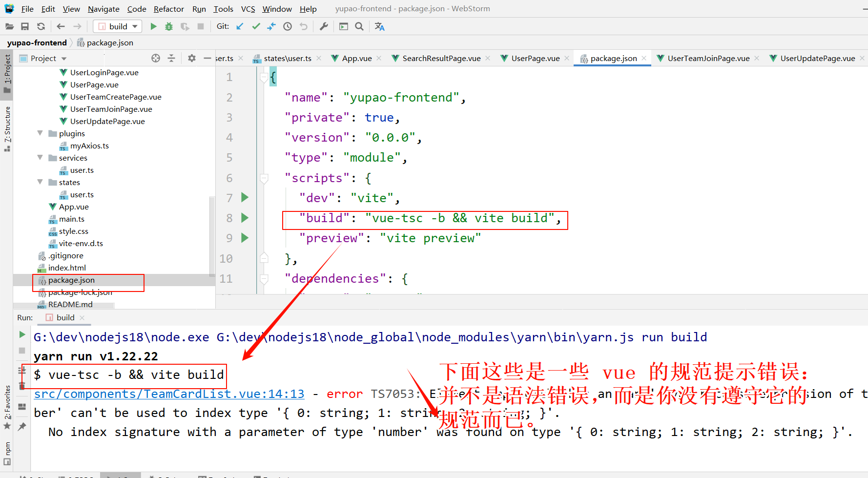Click the Debug bug icon
The width and height of the screenshot is (868, 478).
click(x=169, y=26)
